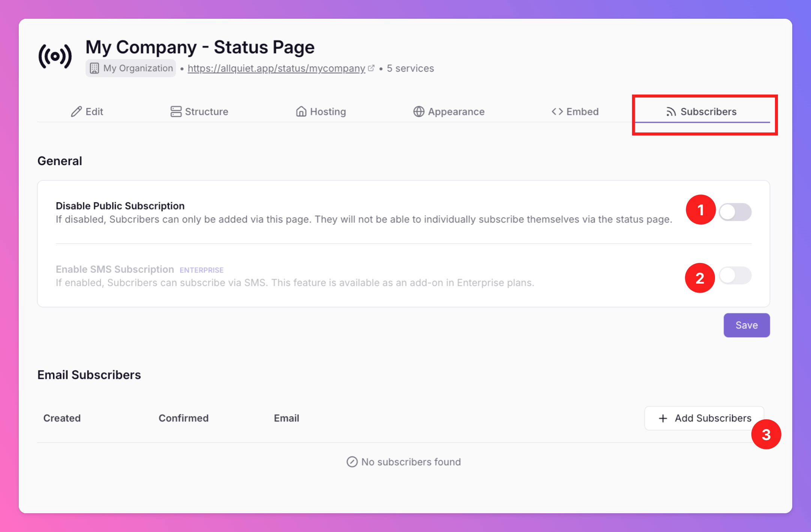Image resolution: width=811 pixels, height=532 pixels.
Task: Click the My Organization badge
Action: (x=131, y=68)
